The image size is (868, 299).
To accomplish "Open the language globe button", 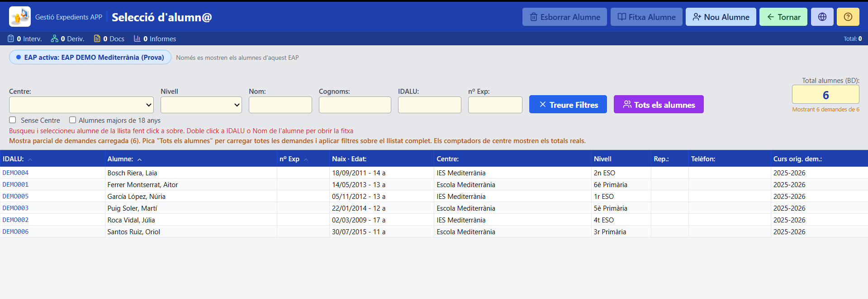I will point(822,17).
